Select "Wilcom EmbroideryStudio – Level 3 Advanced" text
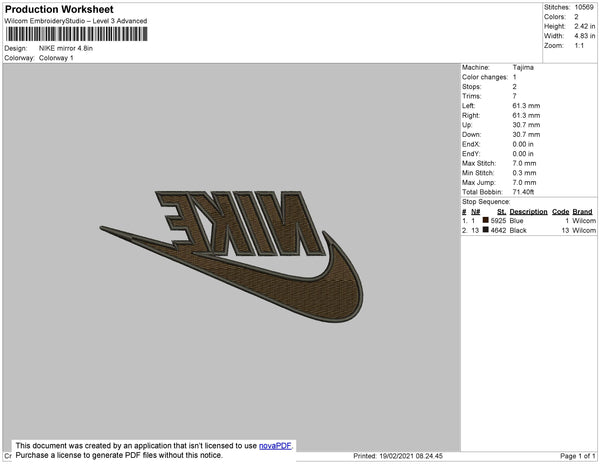The height and width of the screenshot is (464, 600). pyautogui.click(x=76, y=21)
